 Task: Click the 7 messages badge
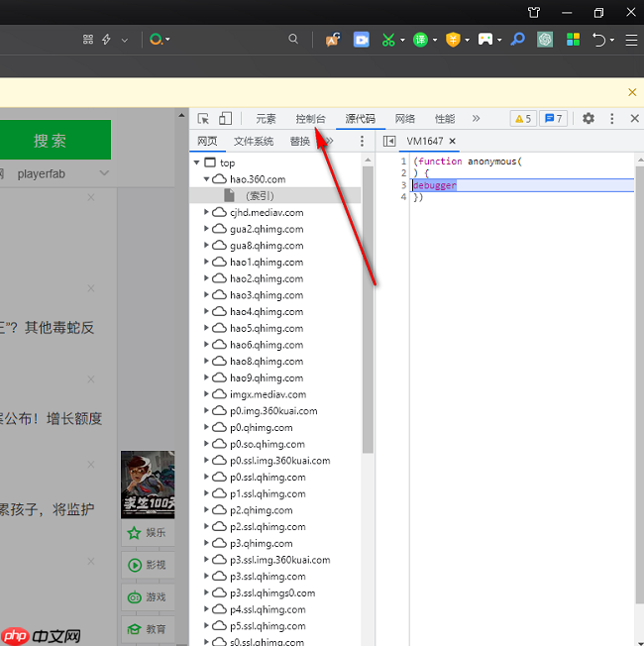click(554, 119)
